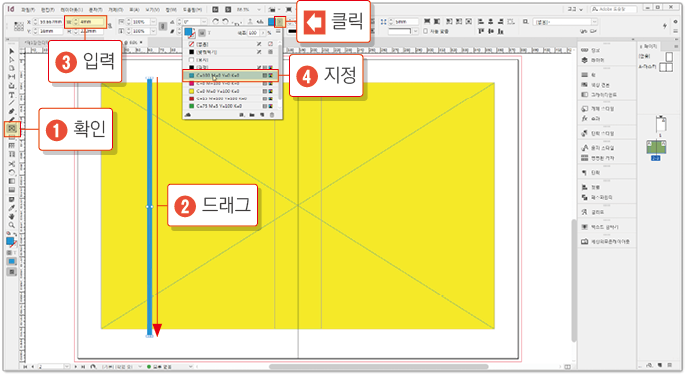Enable the Auto-Fit checkbox
This screenshot has height=375, width=685.
[426, 31]
